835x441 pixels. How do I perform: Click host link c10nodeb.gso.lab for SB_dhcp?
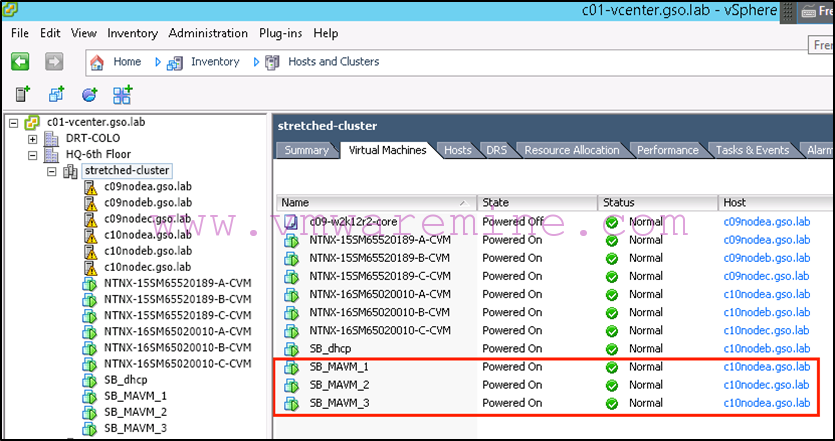click(767, 349)
